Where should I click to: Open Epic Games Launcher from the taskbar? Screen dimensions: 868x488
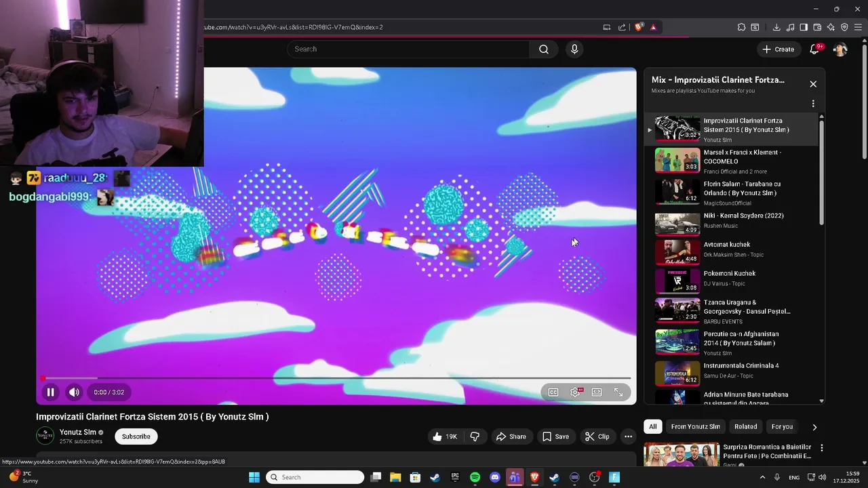pyautogui.click(x=455, y=477)
